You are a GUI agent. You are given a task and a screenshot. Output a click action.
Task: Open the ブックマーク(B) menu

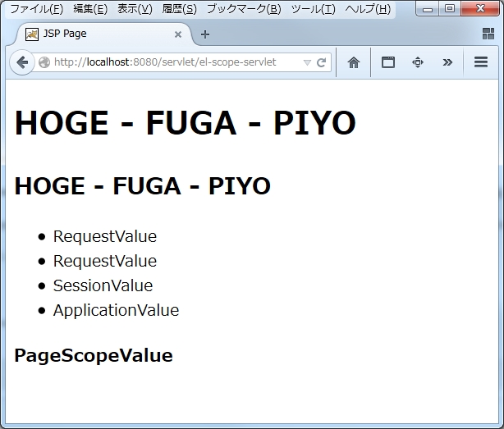click(x=244, y=9)
